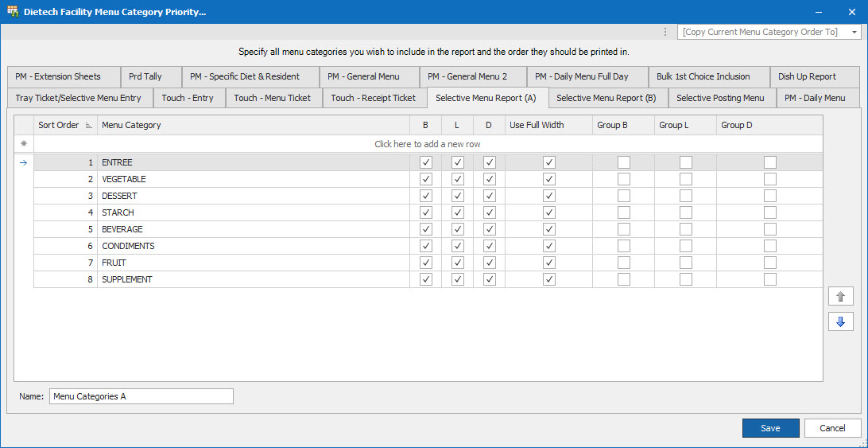Open PM - General Menu 2 tab
This screenshot has height=448, width=868.
coord(473,76)
